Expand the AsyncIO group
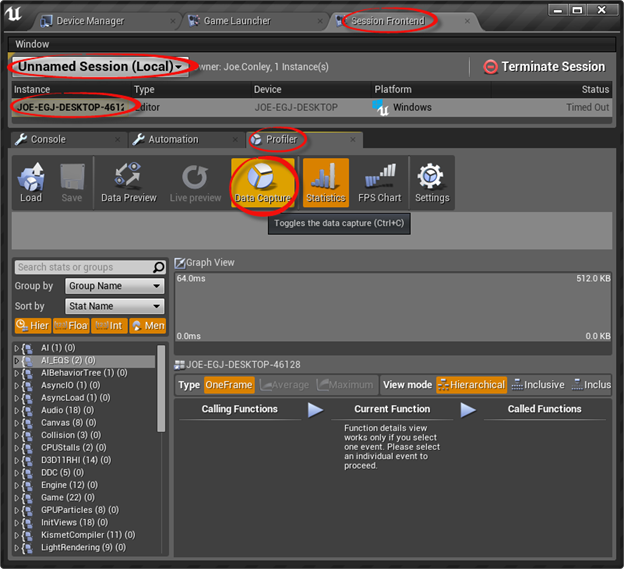624x569 pixels. pos(17,386)
